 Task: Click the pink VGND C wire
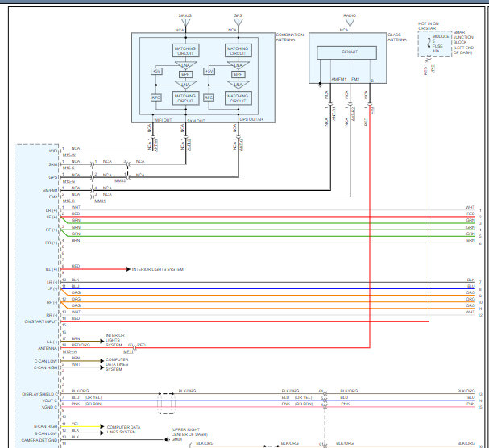coord(242,405)
